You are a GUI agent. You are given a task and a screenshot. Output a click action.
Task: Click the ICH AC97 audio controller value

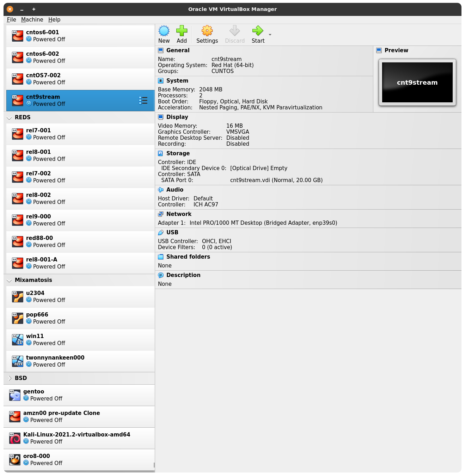coord(206,205)
